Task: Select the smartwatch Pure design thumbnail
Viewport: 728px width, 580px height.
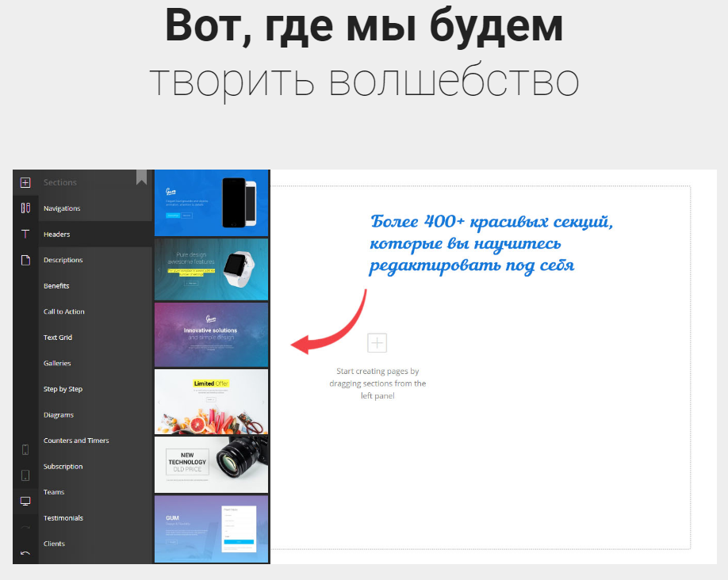Action: pos(211,269)
